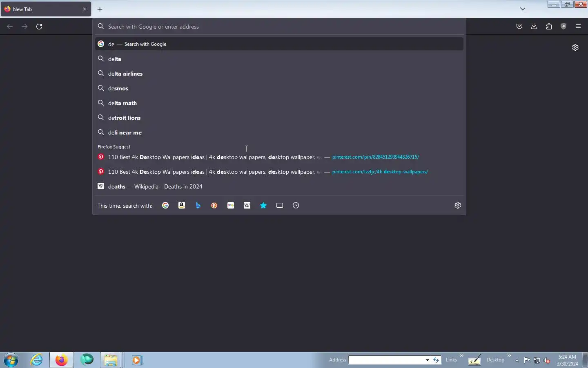
Task: Choose 'de — Search with Google' row
Action: coord(279,44)
